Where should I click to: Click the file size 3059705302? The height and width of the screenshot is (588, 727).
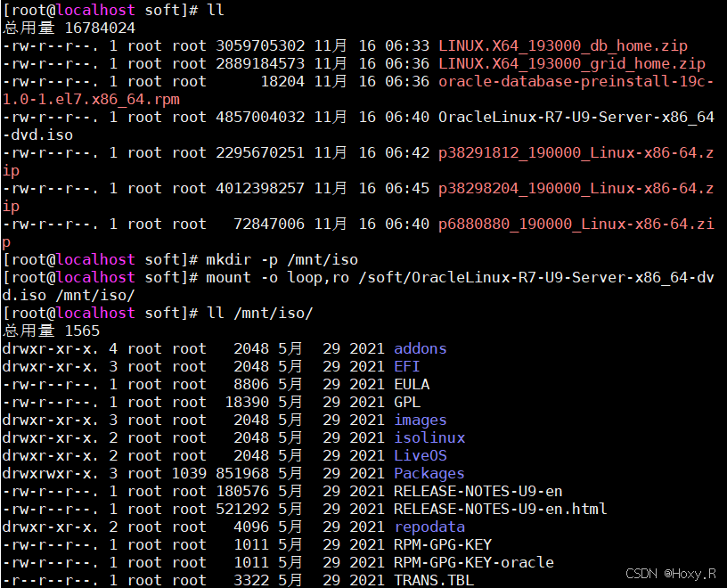coord(260,46)
